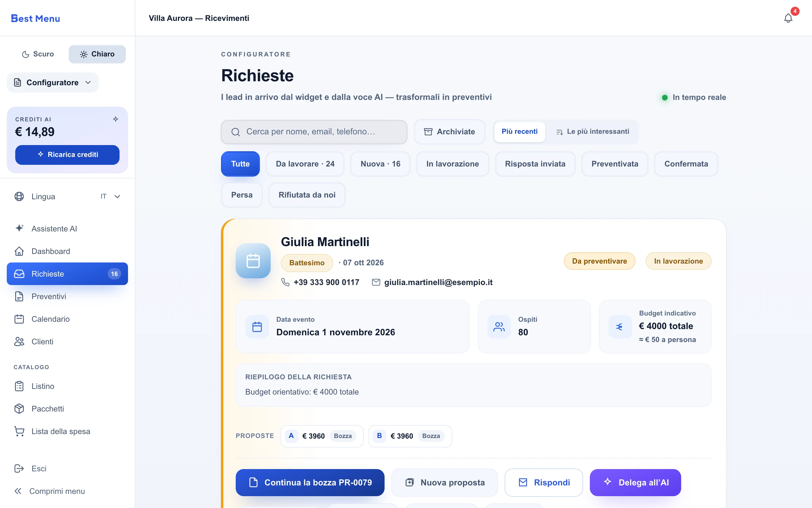Screen dimensions: 812x508
Task: Select the Tutte filter tab
Action: [240, 164]
